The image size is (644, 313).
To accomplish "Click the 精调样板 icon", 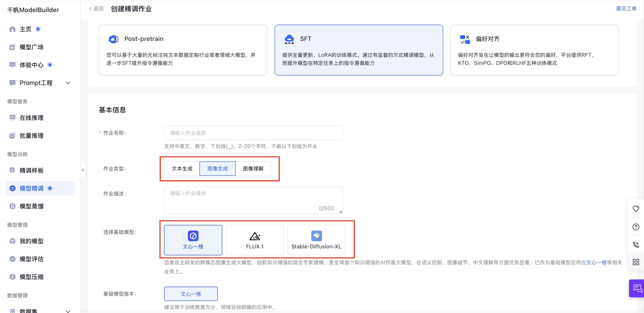I will point(12,170).
